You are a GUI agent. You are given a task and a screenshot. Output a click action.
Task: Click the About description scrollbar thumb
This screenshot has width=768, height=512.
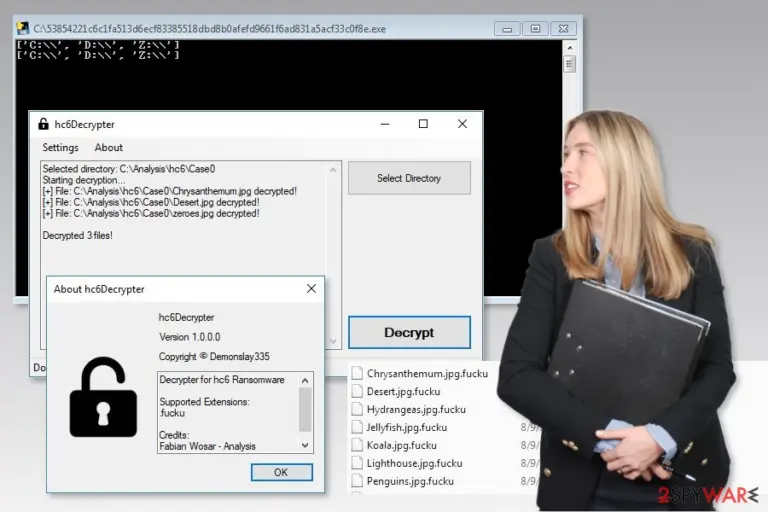click(305, 410)
